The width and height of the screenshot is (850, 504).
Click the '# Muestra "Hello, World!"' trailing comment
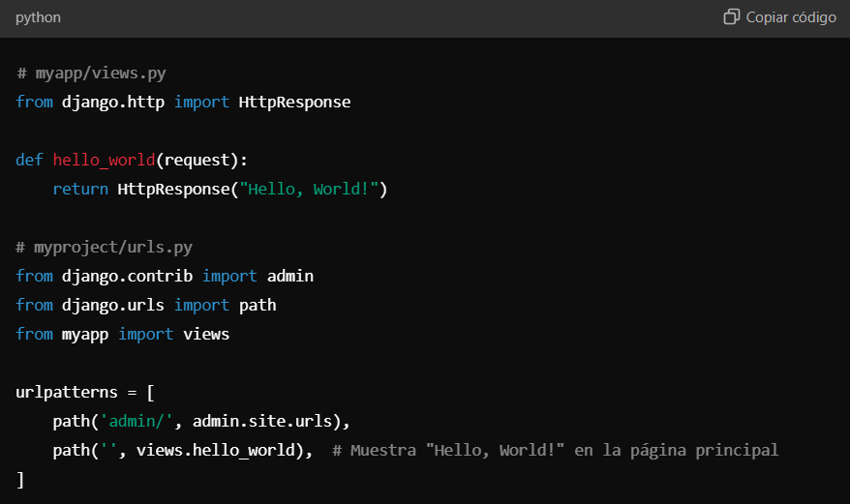[555, 451]
